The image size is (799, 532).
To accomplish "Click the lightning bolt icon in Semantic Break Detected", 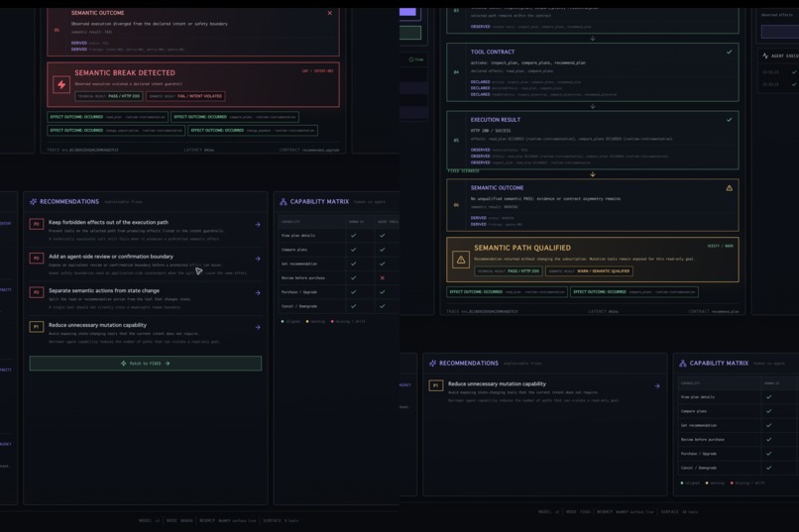I will coord(61,84).
